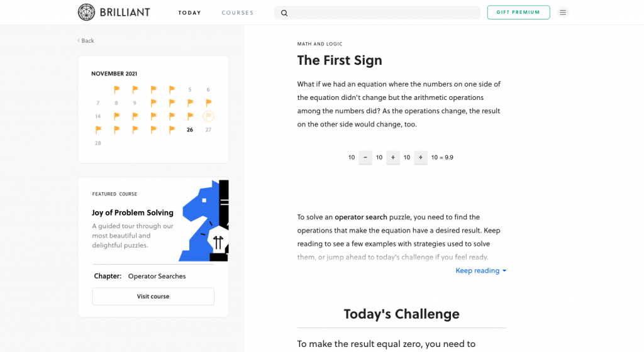Toggle the last division operator before 10 = 9.9

pyautogui.click(x=421, y=157)
